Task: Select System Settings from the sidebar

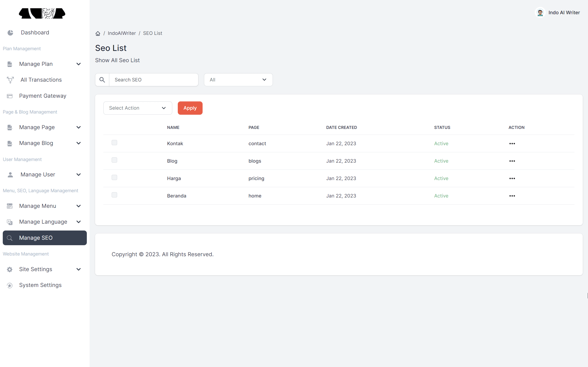Action: pos(40,285)
